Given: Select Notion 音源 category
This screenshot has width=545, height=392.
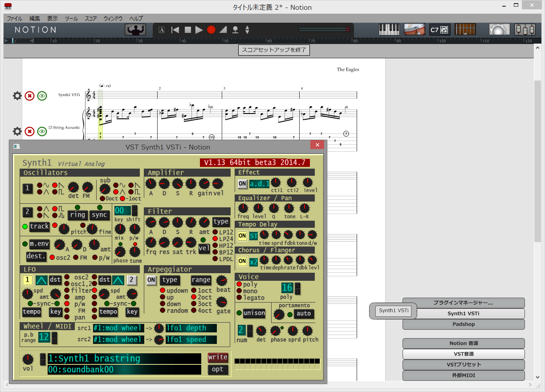Looking at the screenshot, I should click(x=464, y=344).
